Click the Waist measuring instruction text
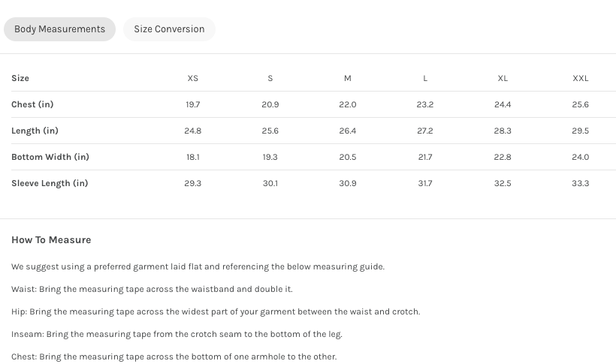Image resolution: width=616 pixels, height=364 pixels. point(152,289)
